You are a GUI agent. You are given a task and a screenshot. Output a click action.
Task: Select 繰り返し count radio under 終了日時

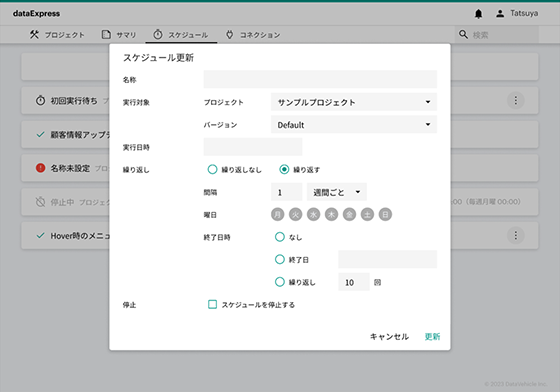tap(280, 282)
